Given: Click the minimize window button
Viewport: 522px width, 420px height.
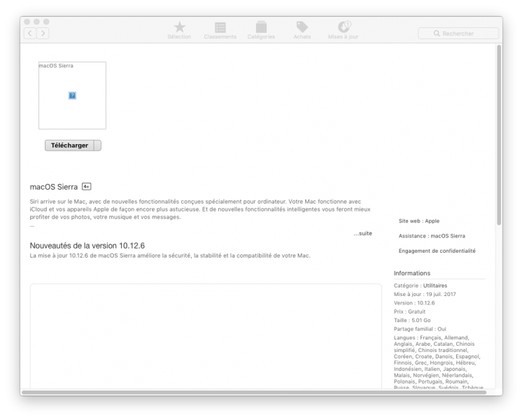Looking at the screenshot, I should pyautogui.click(x=36, y=22).
